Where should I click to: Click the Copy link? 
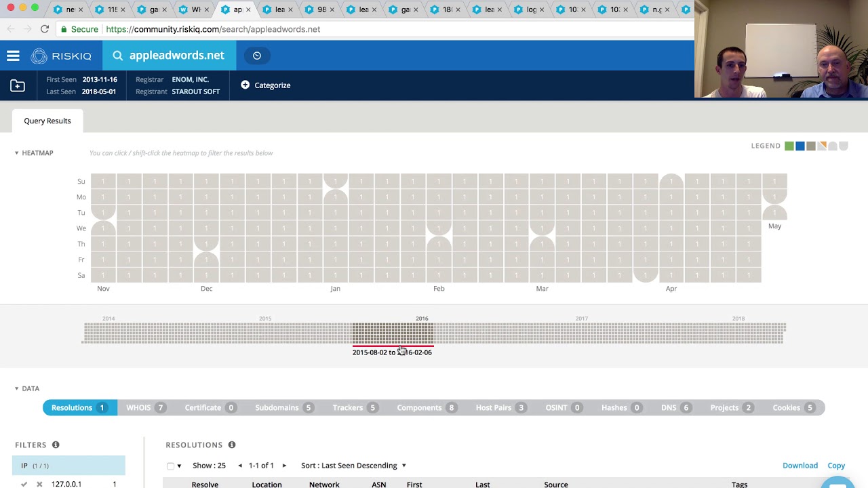[836, 466]
